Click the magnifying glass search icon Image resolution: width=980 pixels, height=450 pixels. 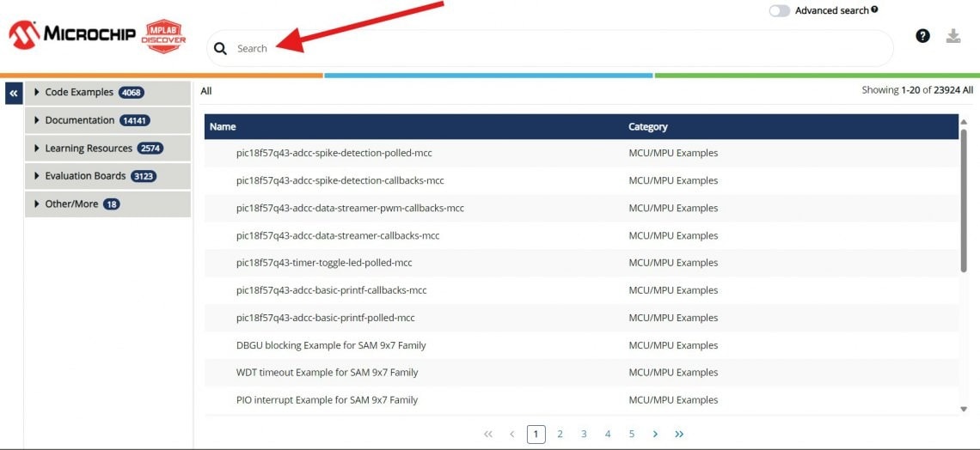click(x=221, y=49)
